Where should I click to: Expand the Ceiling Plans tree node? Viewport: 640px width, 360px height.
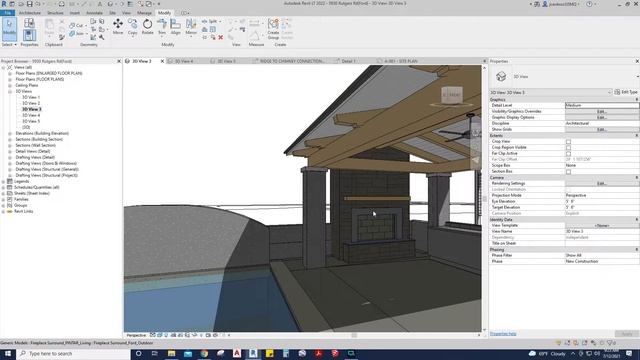pyautogui.click(x=10, y=85)
